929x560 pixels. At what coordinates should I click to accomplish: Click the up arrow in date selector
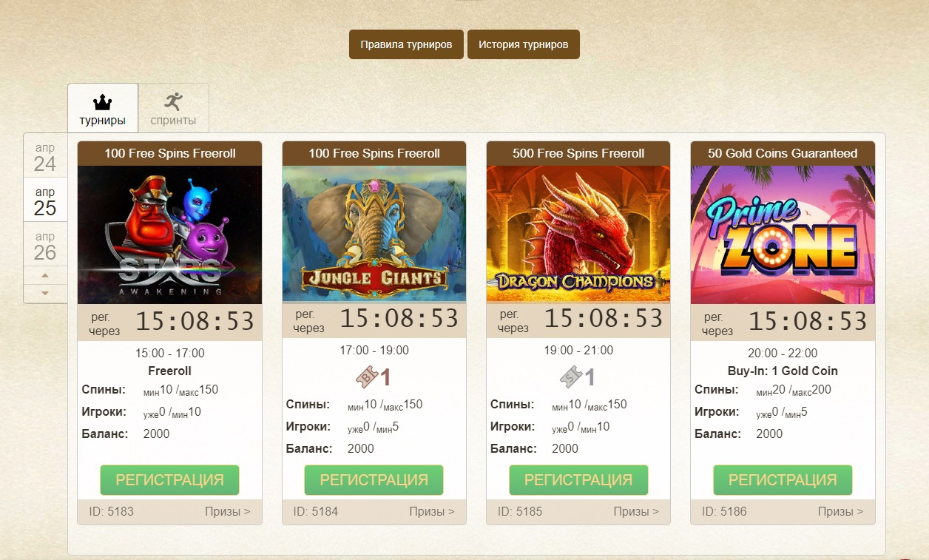click(x=45, y=275)
